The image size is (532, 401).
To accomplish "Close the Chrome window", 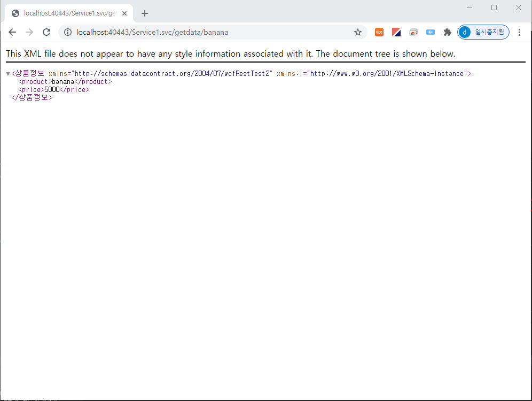I will [519, 7].
